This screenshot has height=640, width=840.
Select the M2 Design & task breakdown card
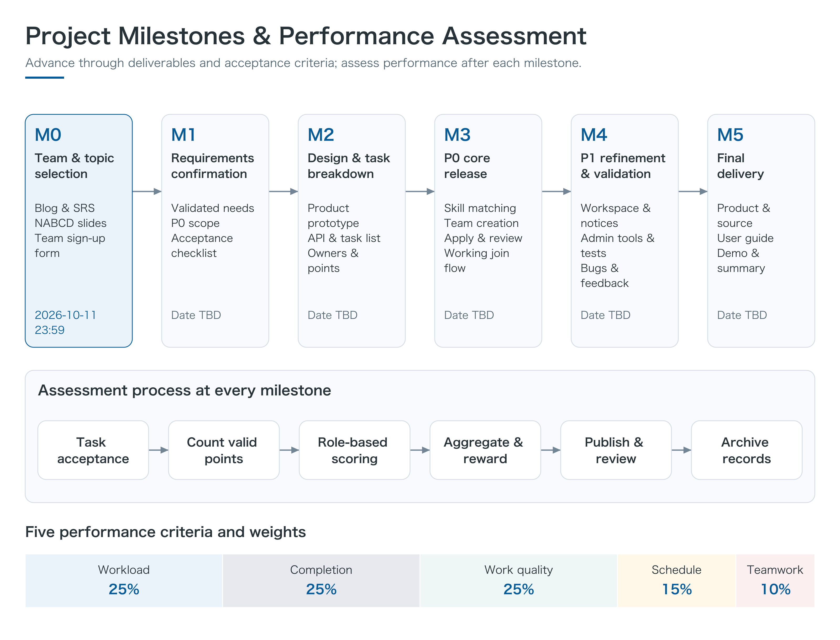[x=351, y=231]
